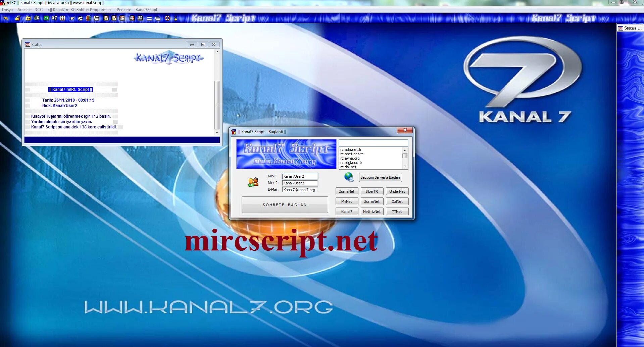Click the Status window command input bar
This screenshot has width=644, height=347.
(x=122, y=140)
